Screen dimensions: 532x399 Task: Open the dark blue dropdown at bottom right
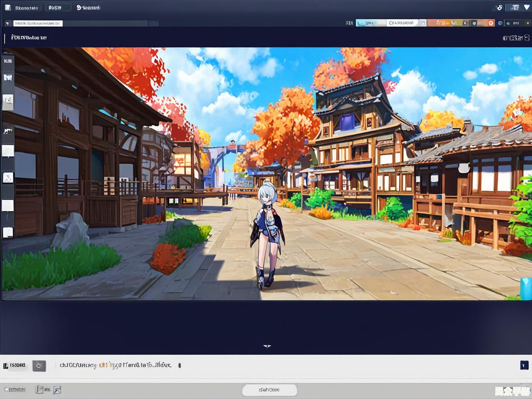(524, 365)
